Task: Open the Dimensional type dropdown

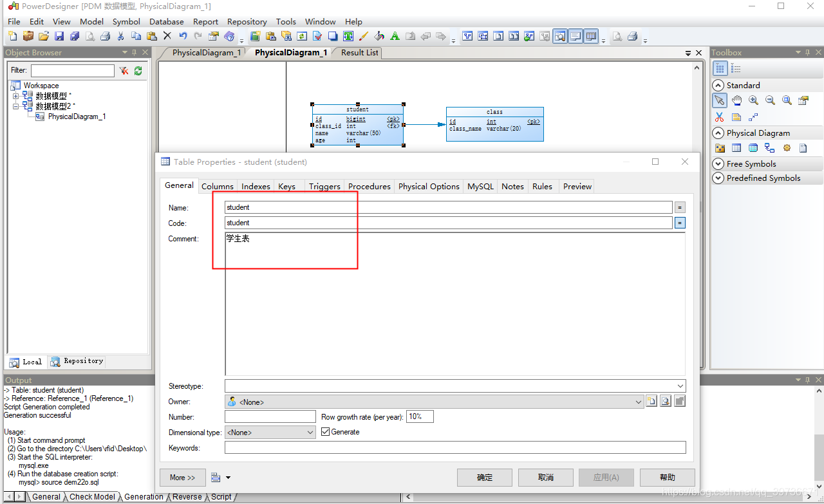Action: [310, 433]
